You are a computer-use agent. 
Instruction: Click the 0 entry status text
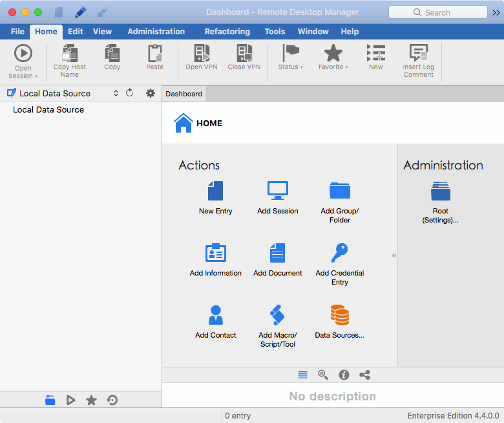238,416
